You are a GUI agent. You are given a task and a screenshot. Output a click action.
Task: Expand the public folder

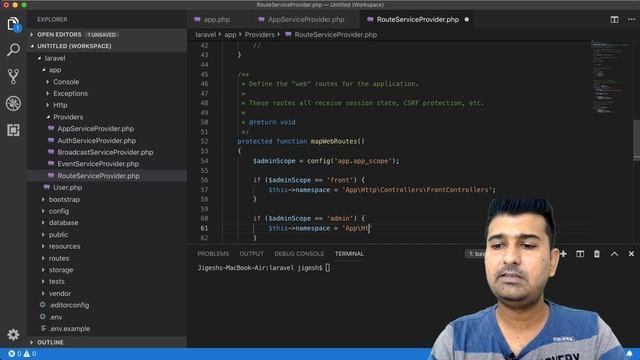(x=58, y=235)
